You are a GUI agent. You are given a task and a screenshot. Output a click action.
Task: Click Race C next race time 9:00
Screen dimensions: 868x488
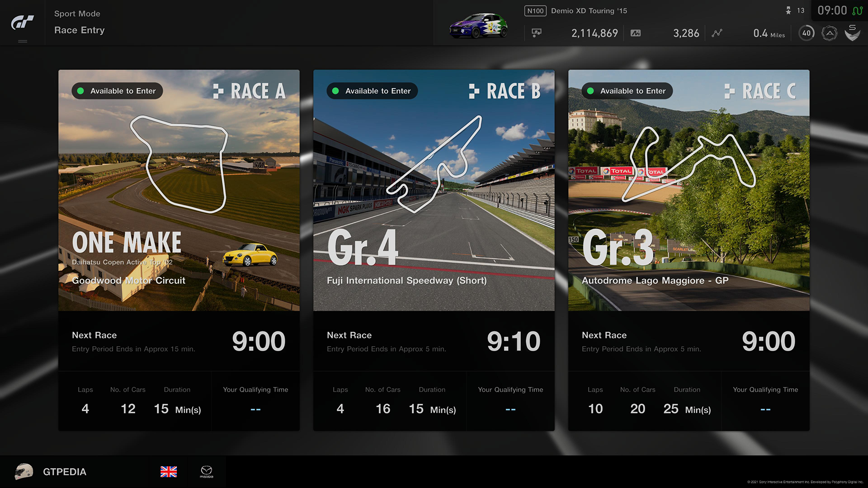click(x=769, y=341)
